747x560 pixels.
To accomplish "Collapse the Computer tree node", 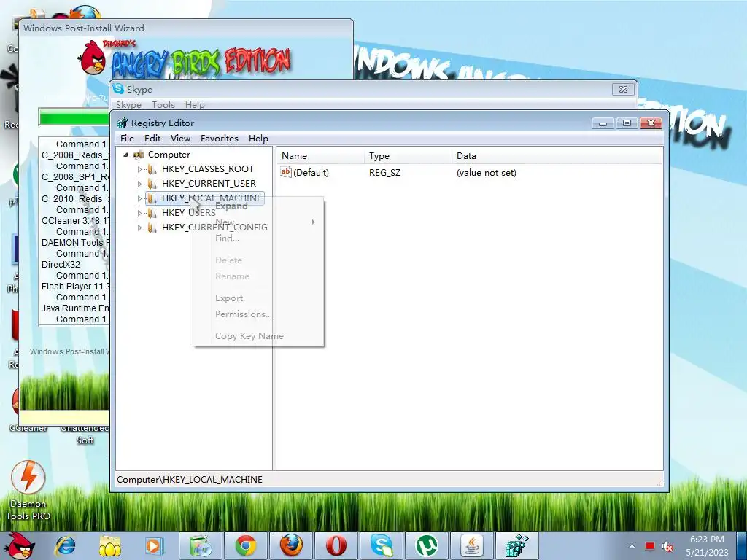I will pos(125,155).
